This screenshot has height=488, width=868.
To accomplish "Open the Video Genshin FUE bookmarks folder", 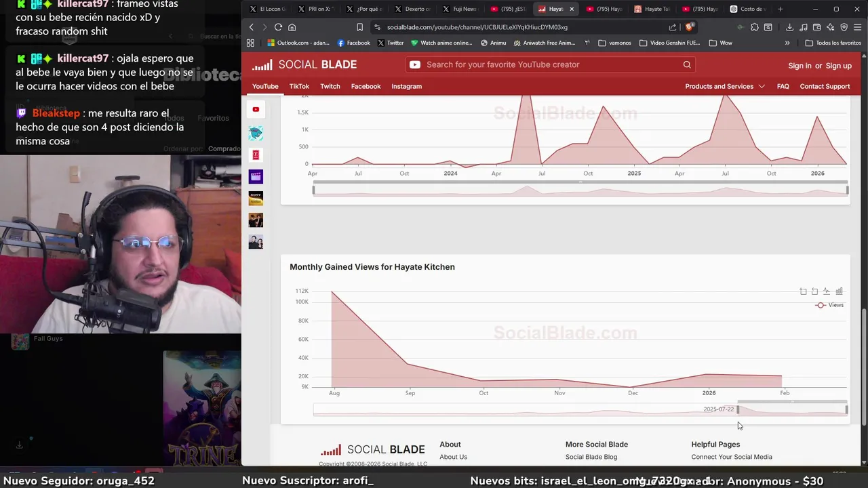I will 669,43.
